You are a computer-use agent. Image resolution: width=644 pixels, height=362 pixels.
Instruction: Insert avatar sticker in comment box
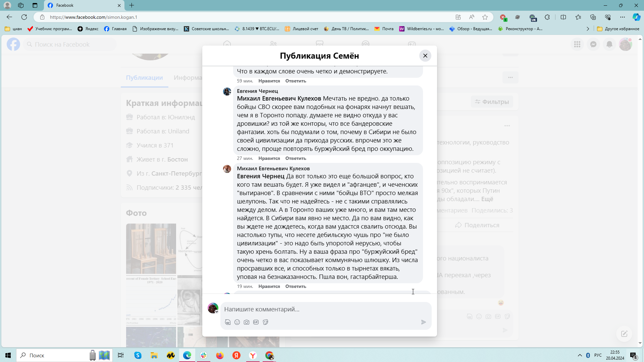tap(228, 322)
